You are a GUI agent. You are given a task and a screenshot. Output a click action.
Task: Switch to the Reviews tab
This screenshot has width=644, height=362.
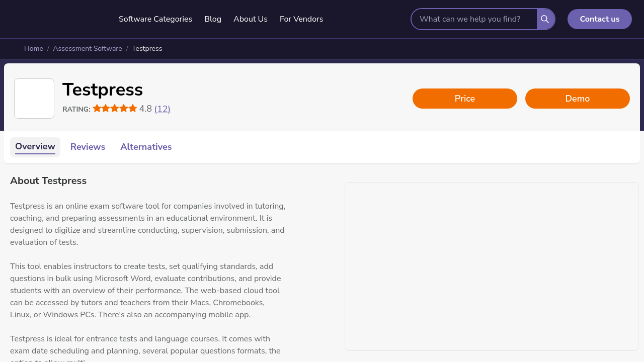(88, 147)
